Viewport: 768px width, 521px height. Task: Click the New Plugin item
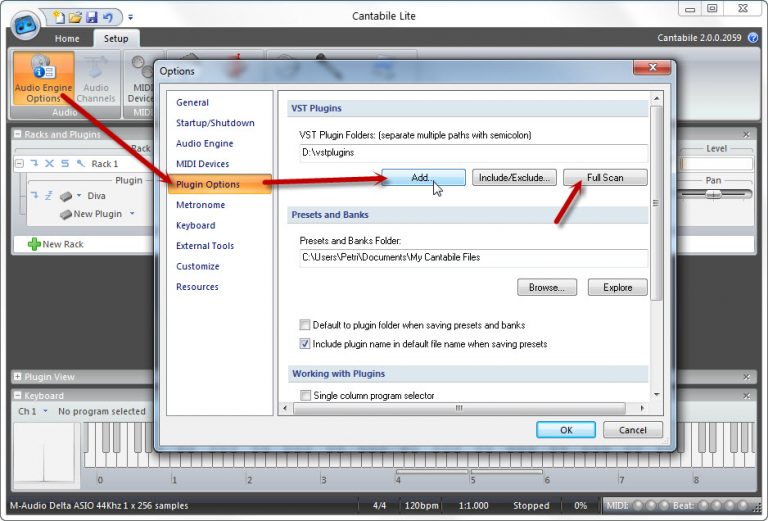(x=97, y=214)
